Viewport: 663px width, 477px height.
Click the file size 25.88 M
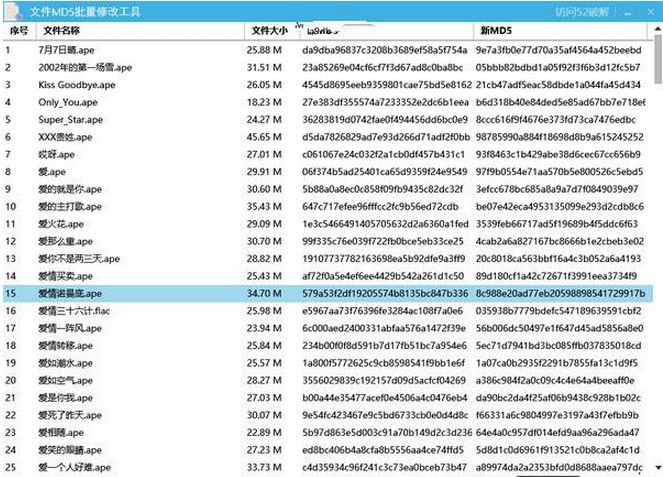[264, 50]
